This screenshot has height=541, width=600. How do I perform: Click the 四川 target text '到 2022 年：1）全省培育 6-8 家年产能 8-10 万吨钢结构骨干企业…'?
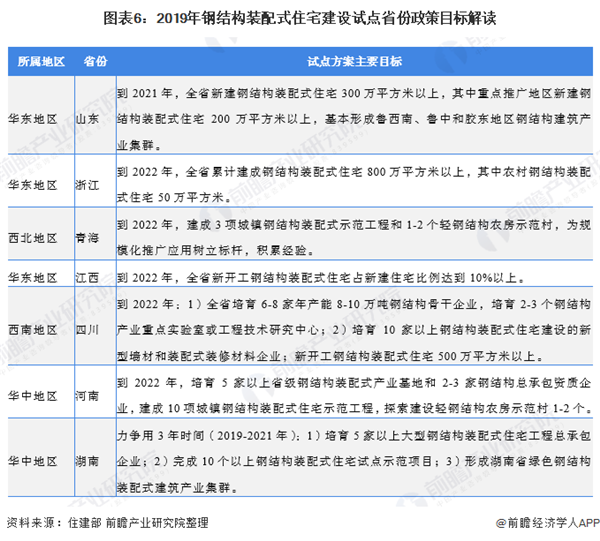click(354, 330)
